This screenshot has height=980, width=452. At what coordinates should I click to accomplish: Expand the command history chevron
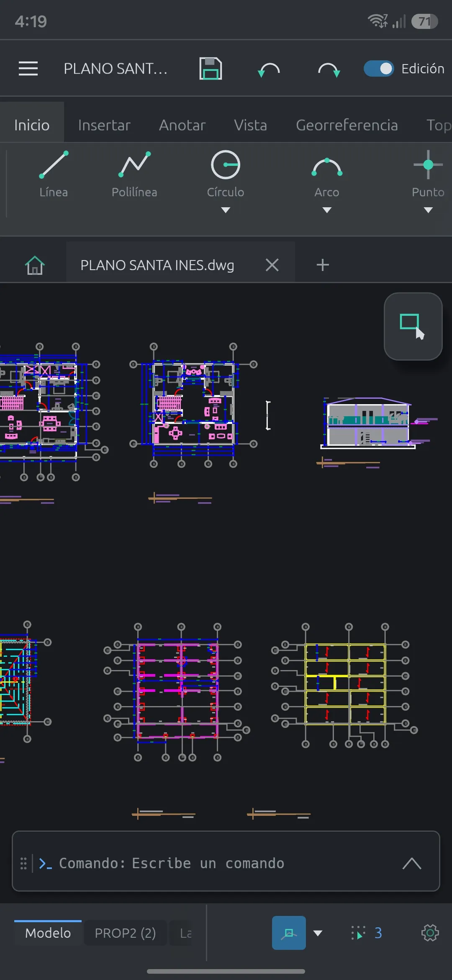tap(412, 863)
